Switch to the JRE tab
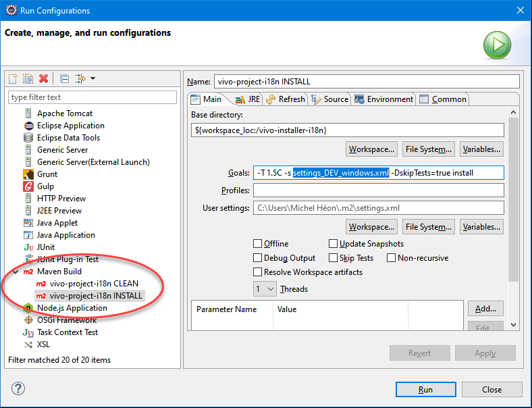The height and width of the screenshot is (408, 532). pos(248,99)
